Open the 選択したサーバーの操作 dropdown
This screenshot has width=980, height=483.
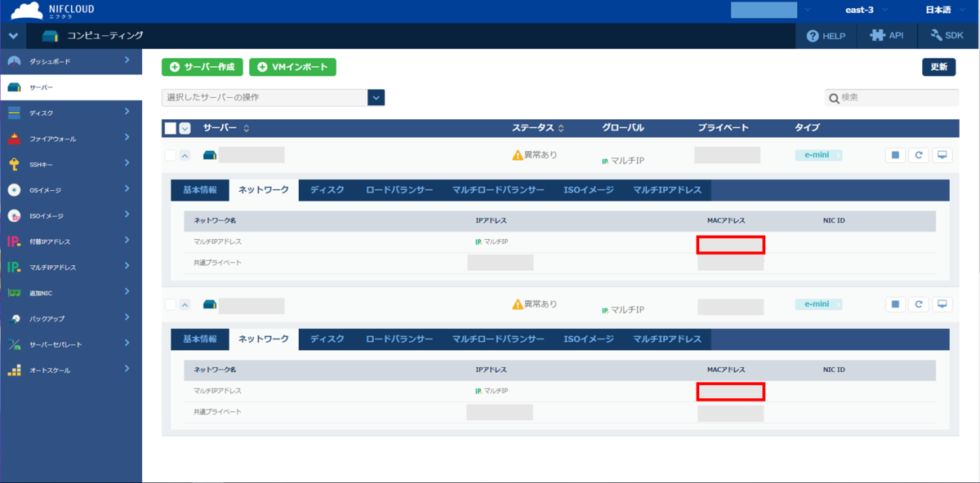coord(273,98)
